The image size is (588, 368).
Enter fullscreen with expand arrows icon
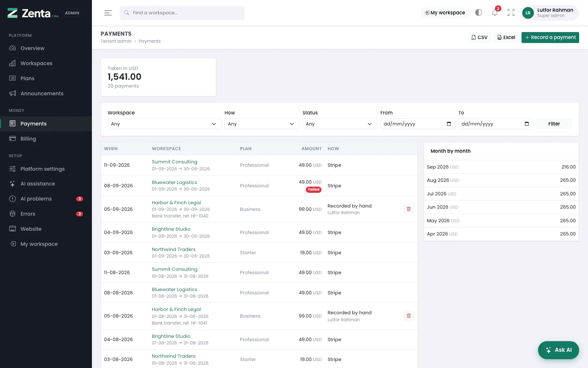[511, 13]
